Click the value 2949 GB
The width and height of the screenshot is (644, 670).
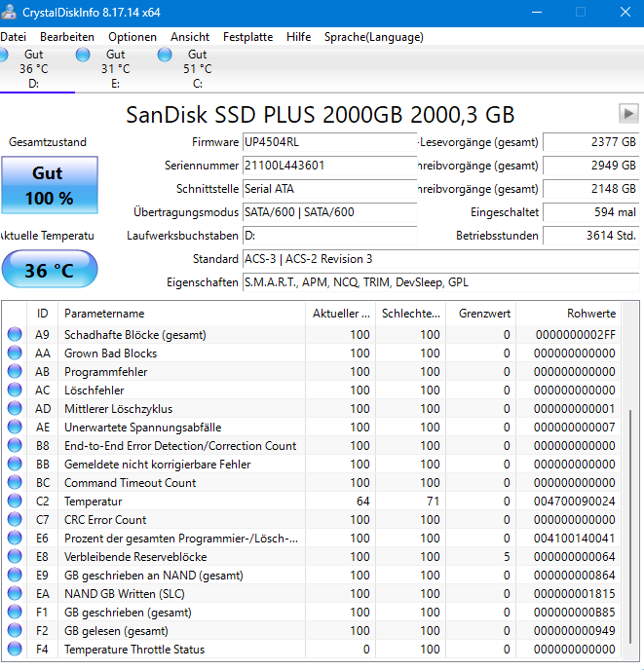click(x=591, y=166)
